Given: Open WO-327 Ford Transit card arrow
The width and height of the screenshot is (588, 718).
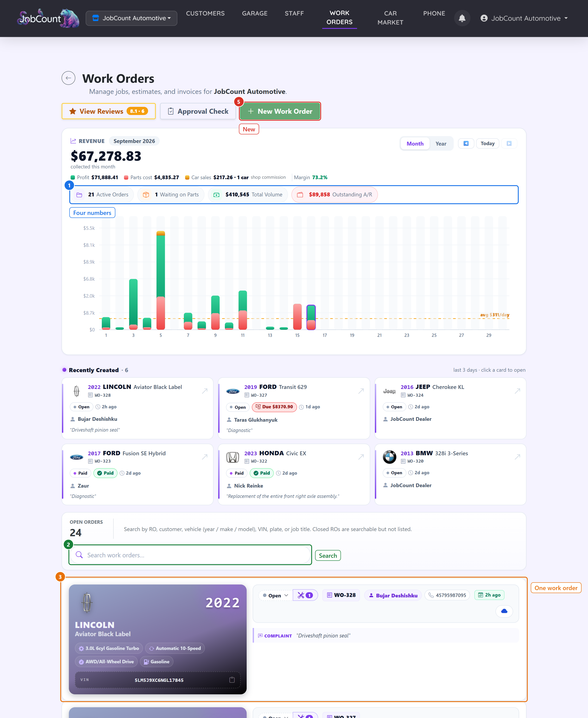Looking at the screenshot, I should point(361,391).
